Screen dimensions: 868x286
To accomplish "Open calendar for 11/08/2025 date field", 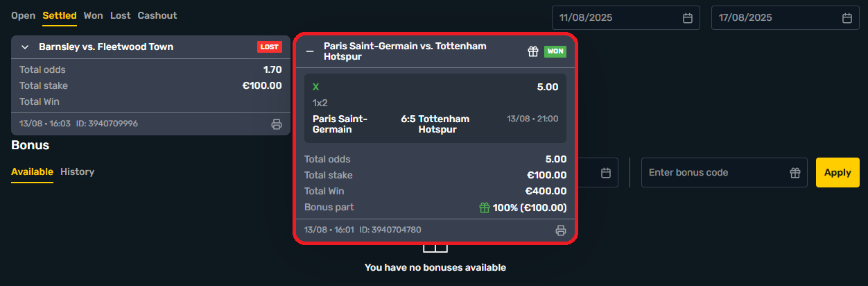I will pos(688,18).
